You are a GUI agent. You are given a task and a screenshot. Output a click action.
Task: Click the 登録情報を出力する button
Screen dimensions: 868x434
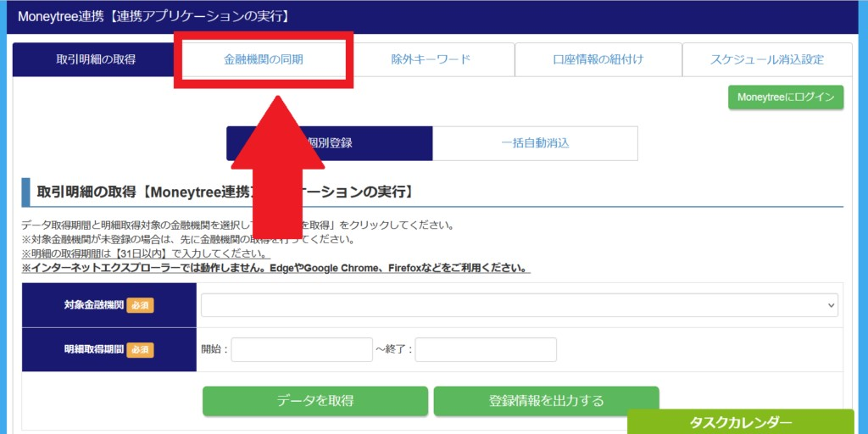point(547,401)
